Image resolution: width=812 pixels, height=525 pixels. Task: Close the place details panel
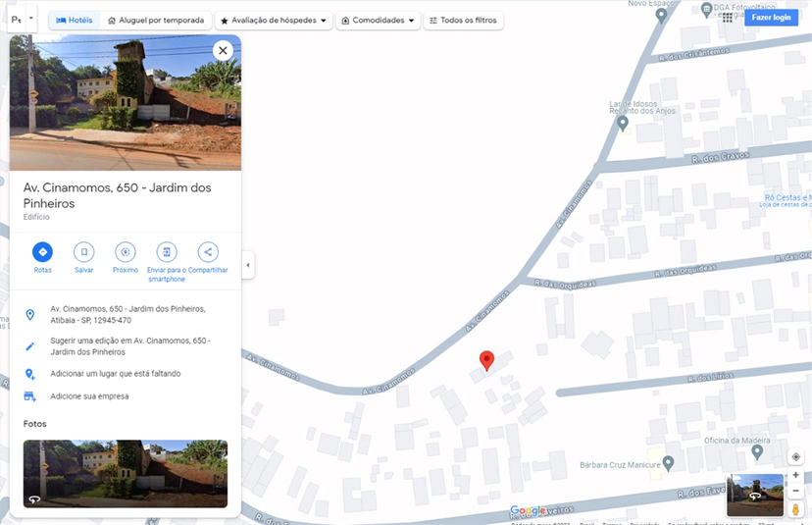pos(223,50)
